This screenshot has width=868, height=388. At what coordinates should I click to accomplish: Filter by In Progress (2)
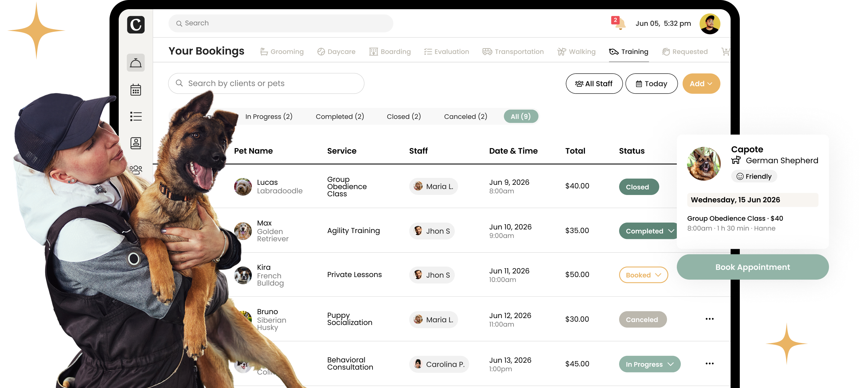pyautogui.click(x=269, y=117)
